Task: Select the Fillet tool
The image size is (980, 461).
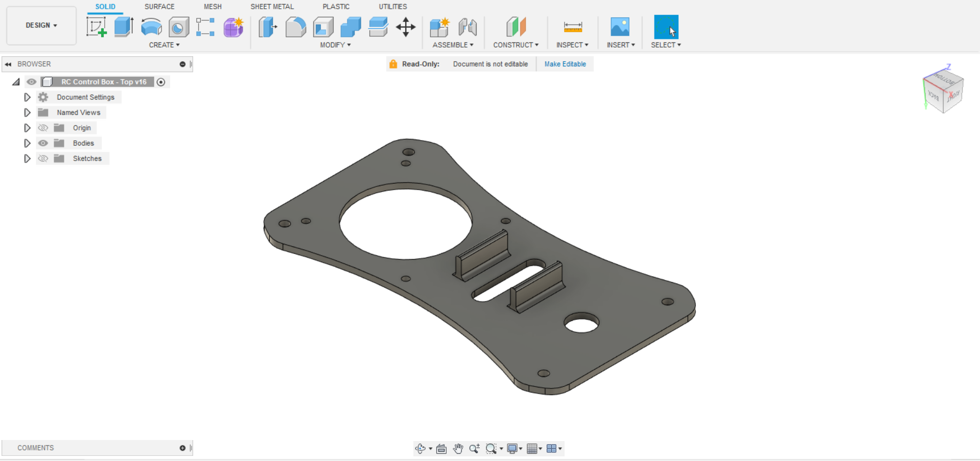Action: [x=296, y=27]
